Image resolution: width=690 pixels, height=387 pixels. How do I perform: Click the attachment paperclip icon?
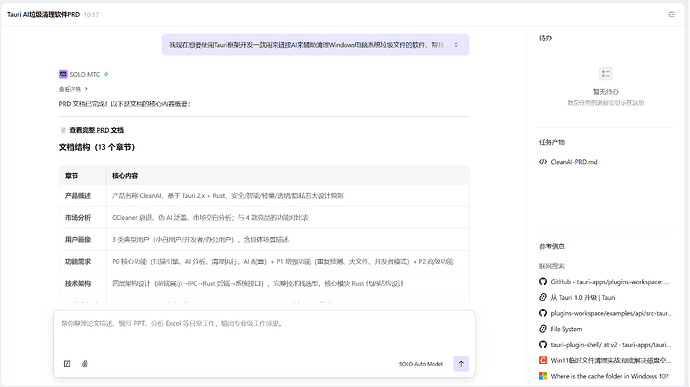pyautogui.click(x=85, y=364)
